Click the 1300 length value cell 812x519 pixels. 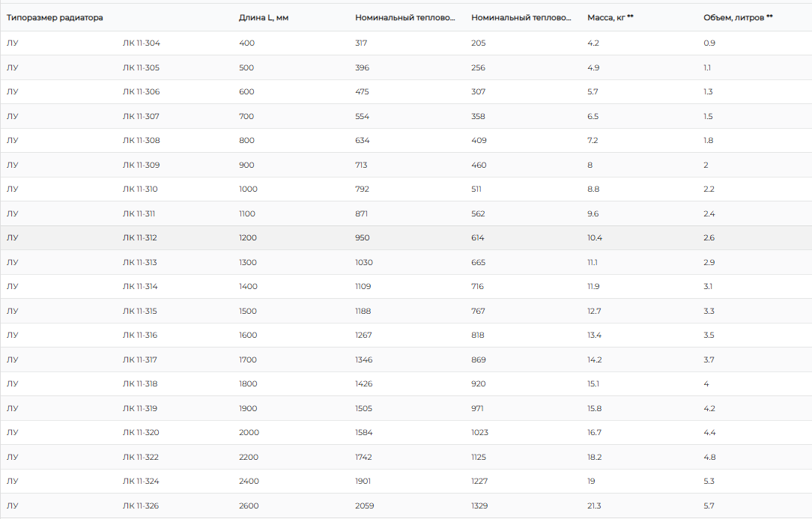coord(247,262)
